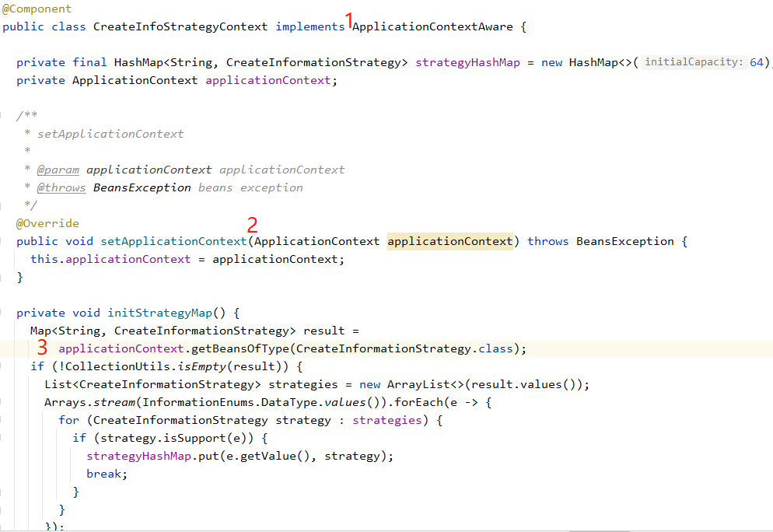The height and width of the screenshot is (532, 773).
Task: Click the red annotation number 3
Action: 42,348
